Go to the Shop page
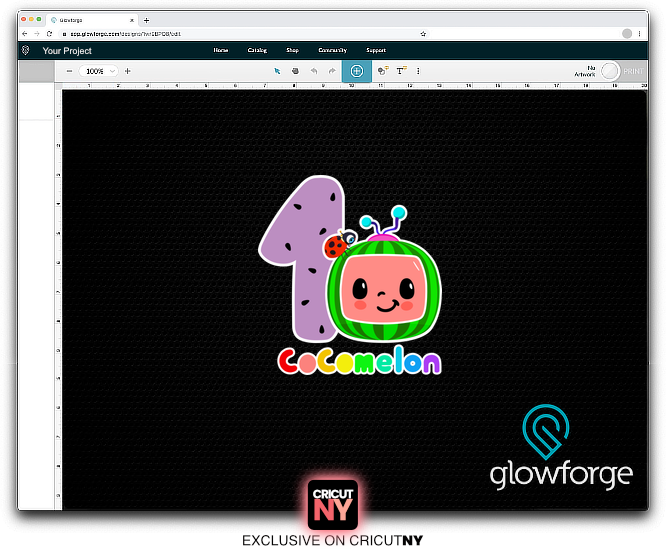666x552 pixels. pos(293,50)
